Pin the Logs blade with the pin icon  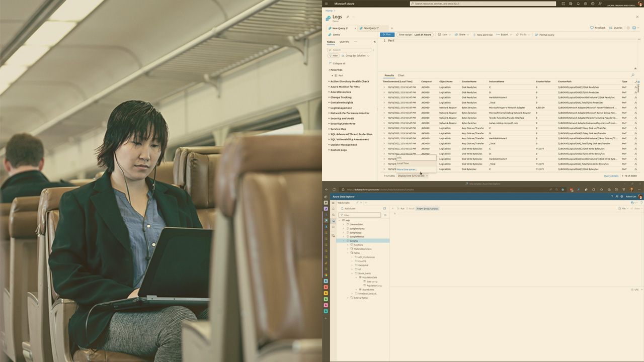pyautogui.click(x=347, y=17)
